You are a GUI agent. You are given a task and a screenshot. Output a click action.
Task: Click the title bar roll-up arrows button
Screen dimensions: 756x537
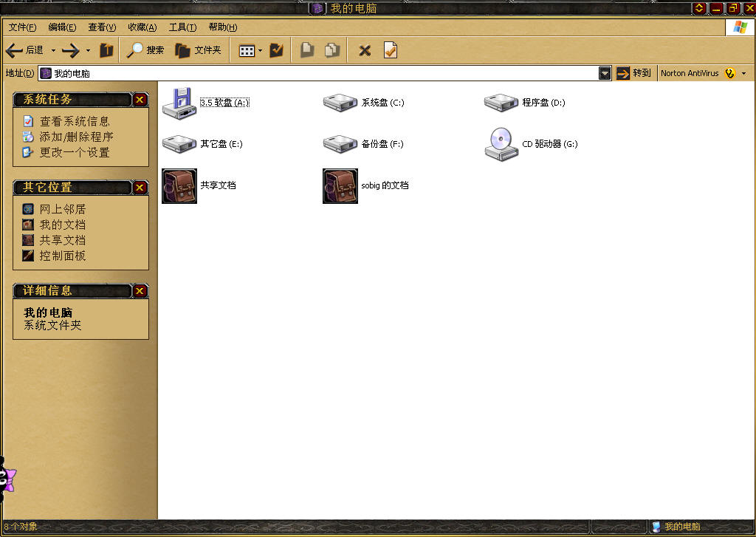tap(700, 7)
